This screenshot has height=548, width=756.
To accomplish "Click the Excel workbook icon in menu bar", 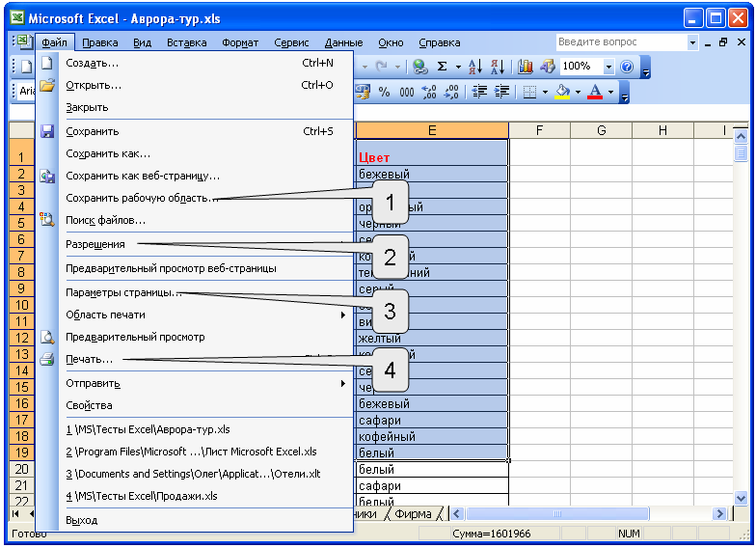I will pyautogui.click(x=23, y=42).
